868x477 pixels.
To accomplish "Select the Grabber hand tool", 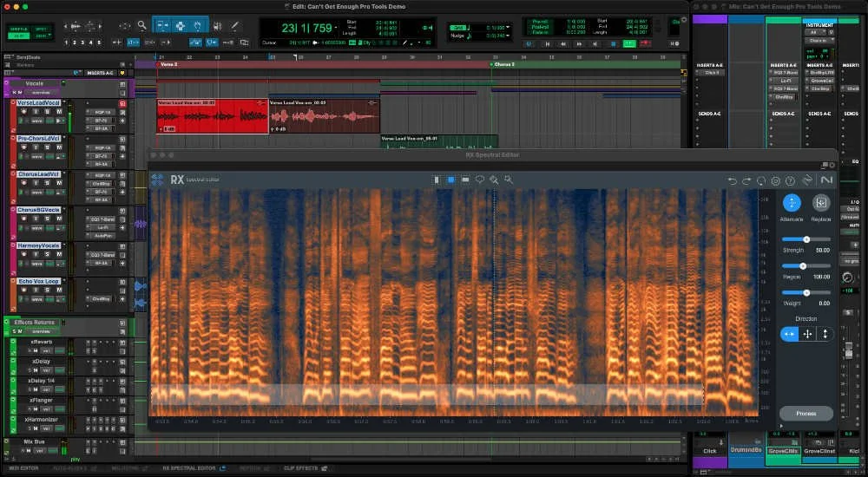I will point(198,25).
